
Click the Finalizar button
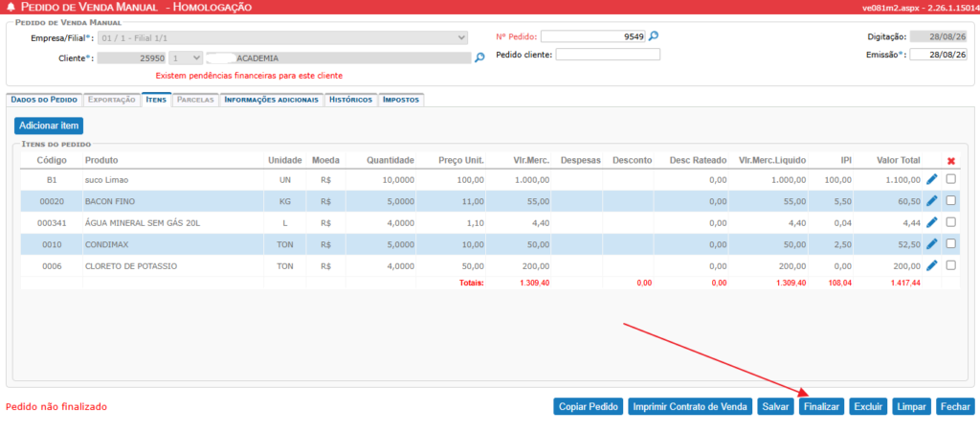click(x=821, y=407)
